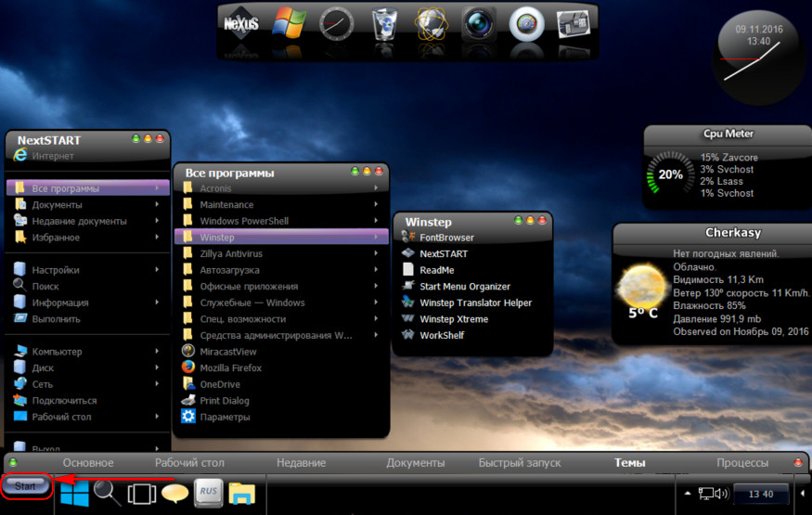Expand Избранное submenu
The width and height of the screenshot is (812, 515).
[x=157, y=238]
